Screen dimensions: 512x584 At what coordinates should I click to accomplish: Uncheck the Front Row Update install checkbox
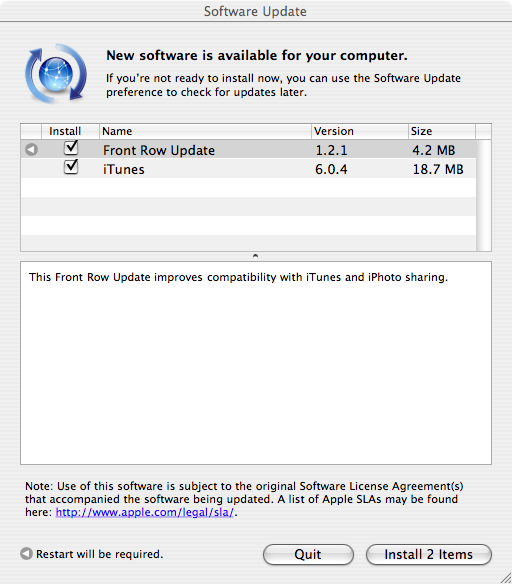click(x=71, y=148)
